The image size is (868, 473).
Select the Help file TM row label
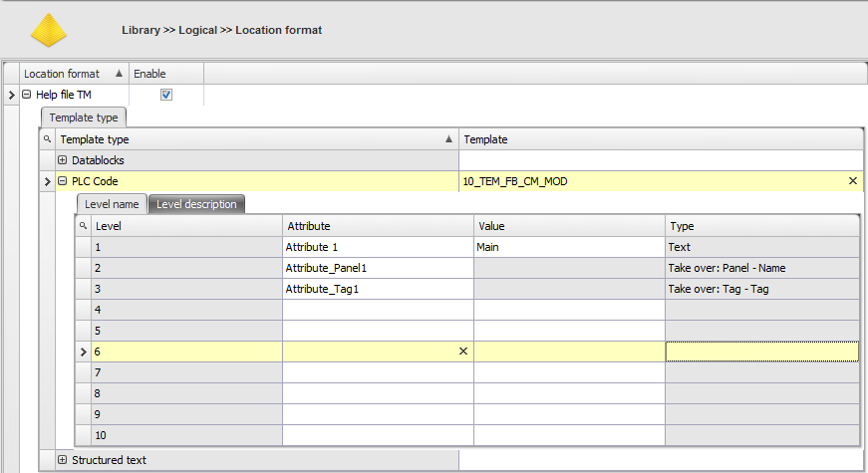pyautogui.click(x=64, y=95)
